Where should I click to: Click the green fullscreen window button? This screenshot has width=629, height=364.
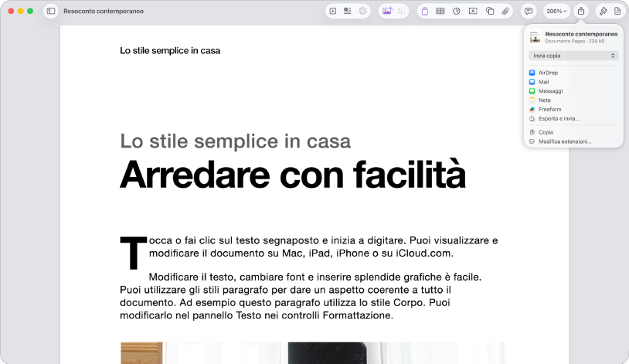(x=30, y=12)
